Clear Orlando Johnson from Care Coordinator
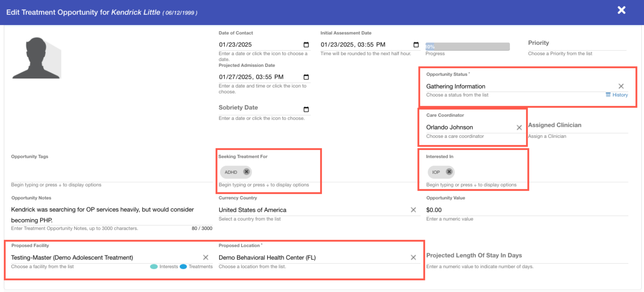Screen dimensions: 644x292 pyautogui.click(x=519, y=127)
